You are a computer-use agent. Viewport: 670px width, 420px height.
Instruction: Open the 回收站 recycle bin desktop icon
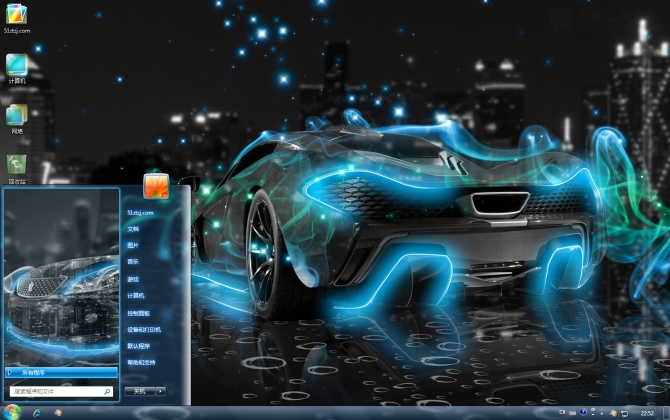[17, 169]
